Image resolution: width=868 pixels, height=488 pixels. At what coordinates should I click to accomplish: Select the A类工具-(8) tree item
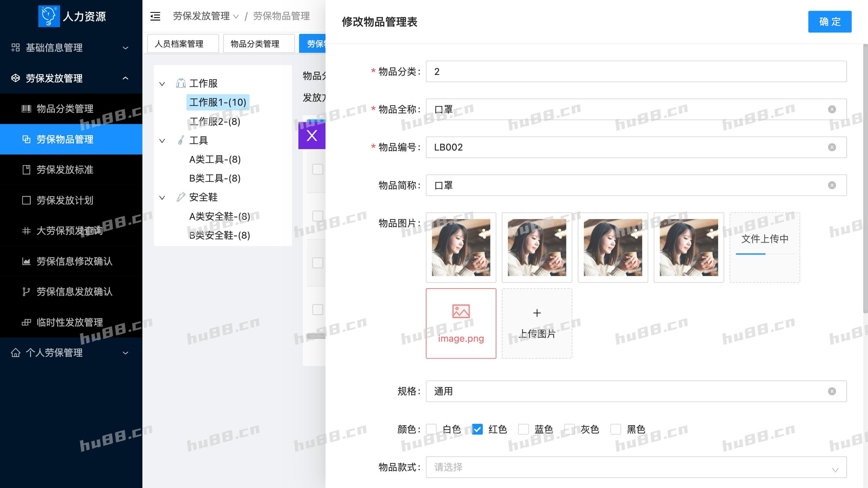pos(215,159)
